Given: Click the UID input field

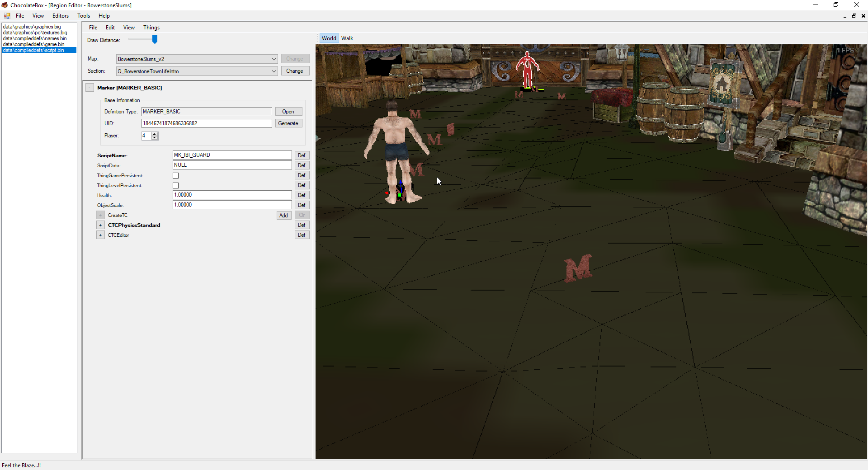Looking at the screenshot, I should 207,123.
